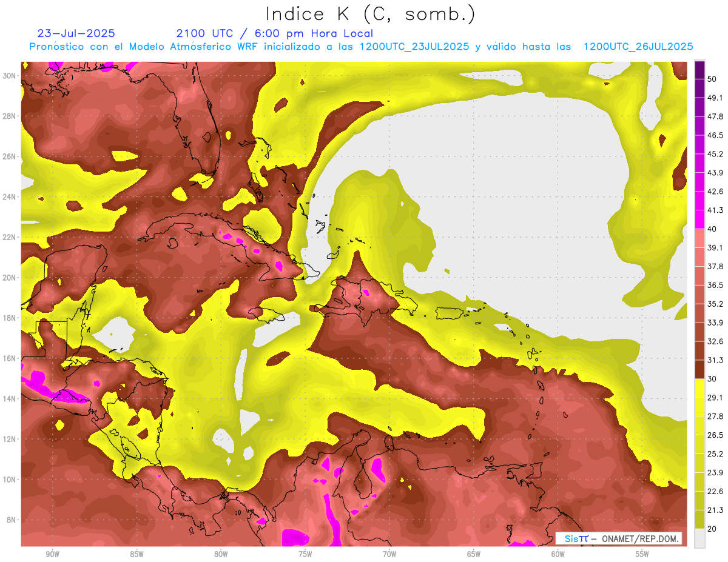Click the '30' value on the color scale
The height and width of the screenshot is (562, 728).
712,379
